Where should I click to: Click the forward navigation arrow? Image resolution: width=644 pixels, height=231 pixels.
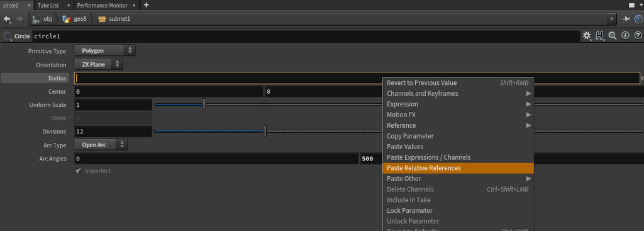click(x=19, y=19)
